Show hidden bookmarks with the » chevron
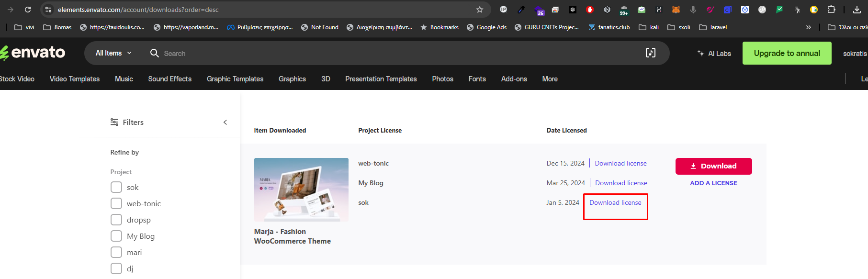The height and width of the screenshot is (279, 868). click(808, 27)
